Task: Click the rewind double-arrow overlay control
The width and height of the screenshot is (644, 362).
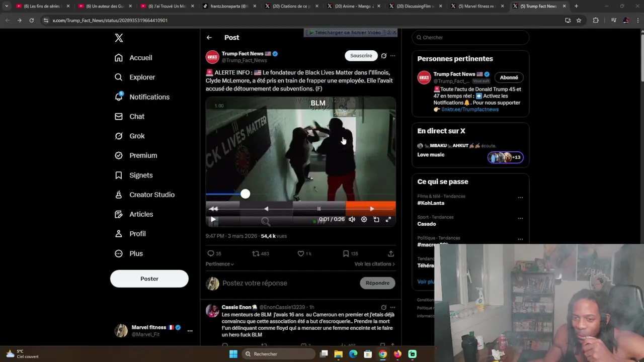Action: (x=214, y=209)
